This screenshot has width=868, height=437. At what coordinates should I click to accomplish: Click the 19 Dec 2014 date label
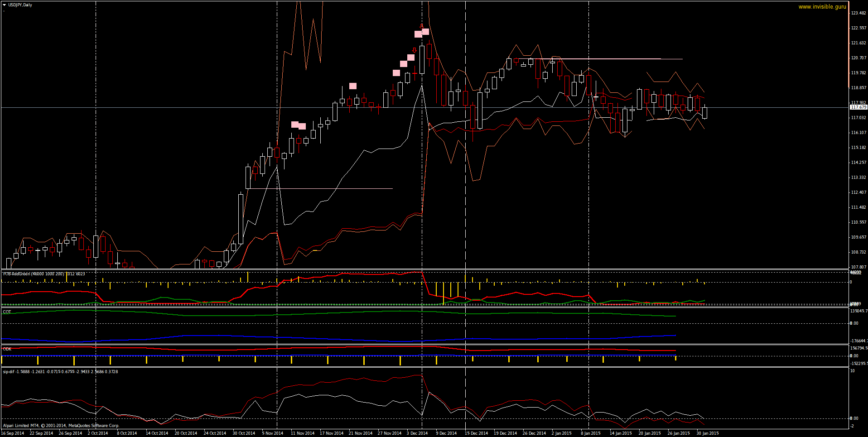[505, 433]
